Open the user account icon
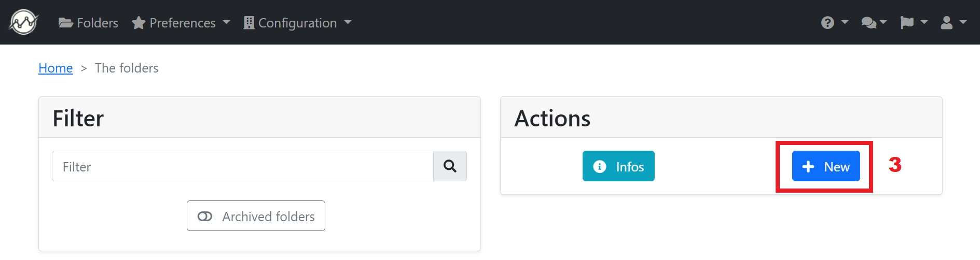 click(947, 23)
